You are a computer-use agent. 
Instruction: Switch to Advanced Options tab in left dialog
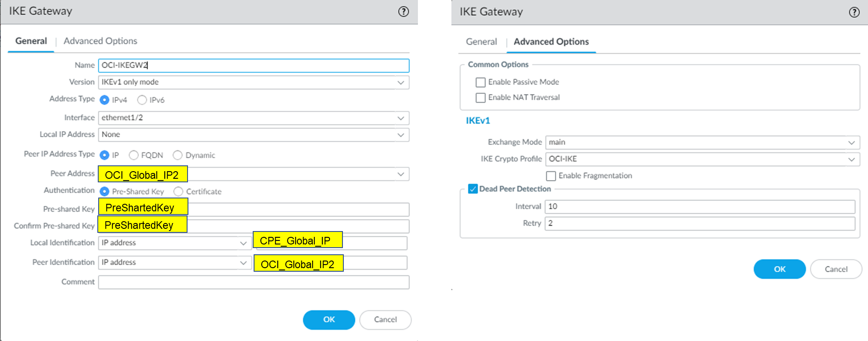tap(100, 41)
